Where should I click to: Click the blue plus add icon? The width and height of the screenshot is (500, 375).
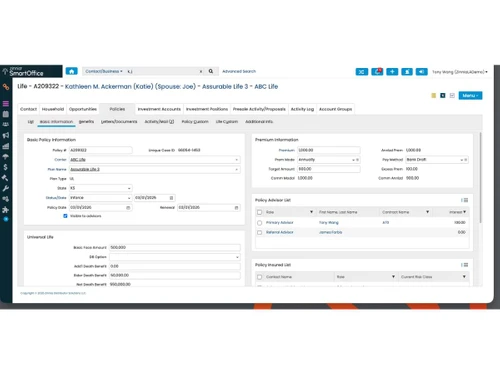[x=392, y=72]
